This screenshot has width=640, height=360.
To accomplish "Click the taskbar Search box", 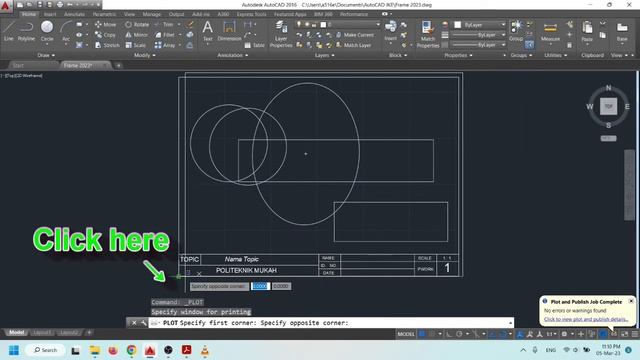I will tap(45, 350).
